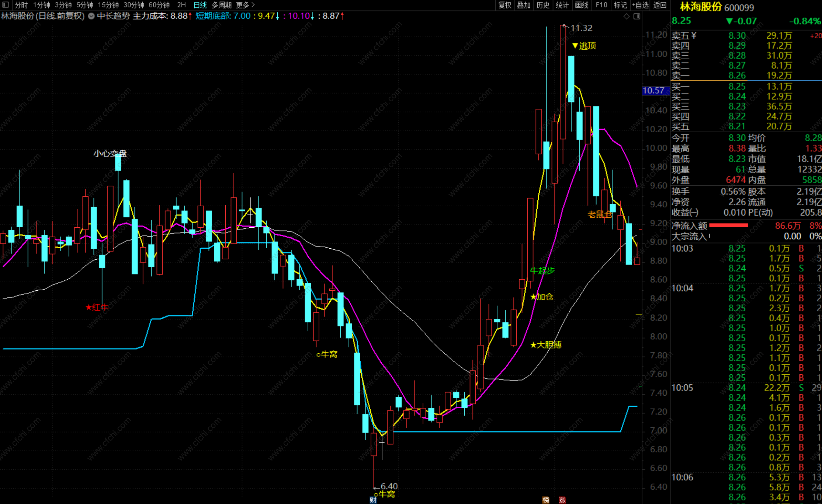Click the 返回 back button
The width and height of the screenshot is (822, 504).
(x=660, y=5)
